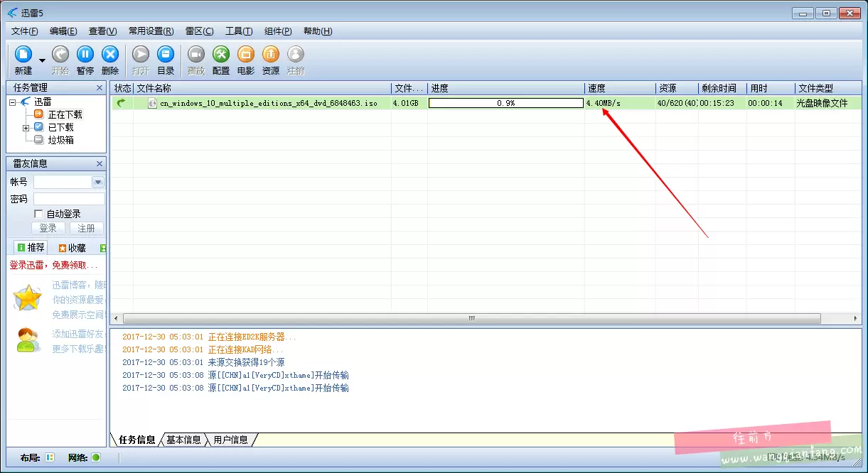Image resolution: width=868 pixels, height=473 pixels.
Task: Collapse the 迅雷 root tree node
Action: (x=12, y=102)
